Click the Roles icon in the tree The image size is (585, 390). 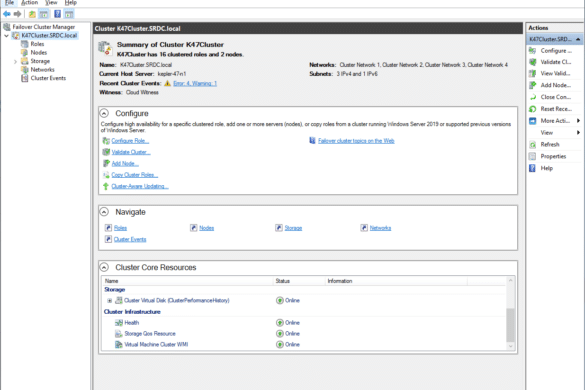(25, 44)
